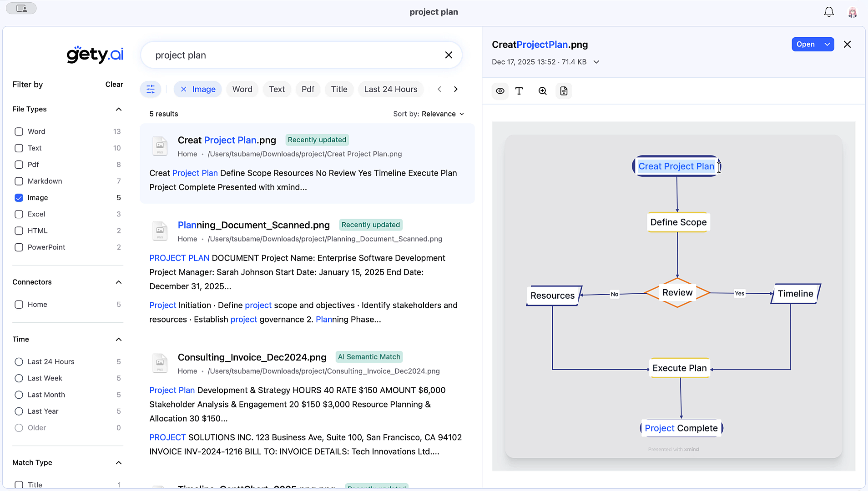Uncheck the Image file type checkbox
Viewport: 868px width, 491px height.
pos(19,198)
